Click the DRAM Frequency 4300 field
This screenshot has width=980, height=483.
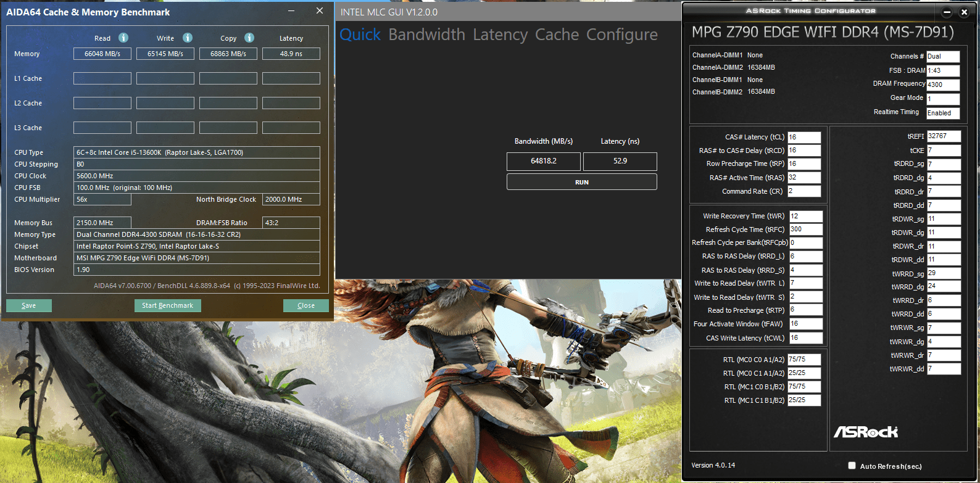point(943,85)
